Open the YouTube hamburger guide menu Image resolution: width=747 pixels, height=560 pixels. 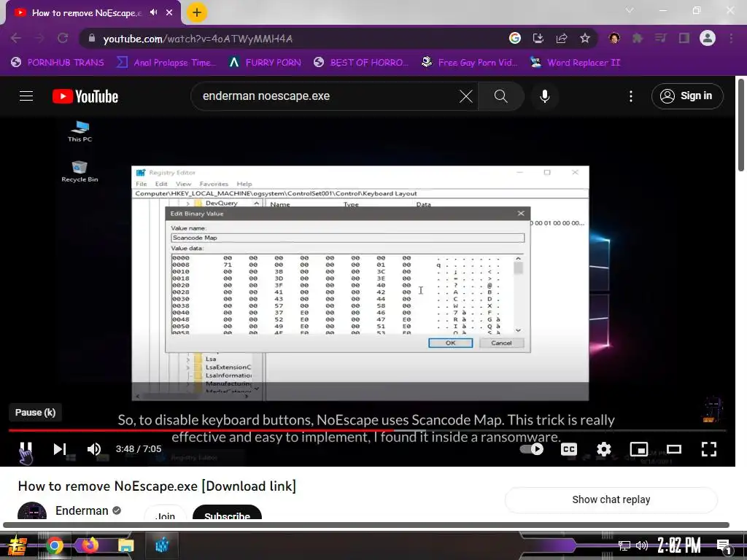[x=26, y=96]
